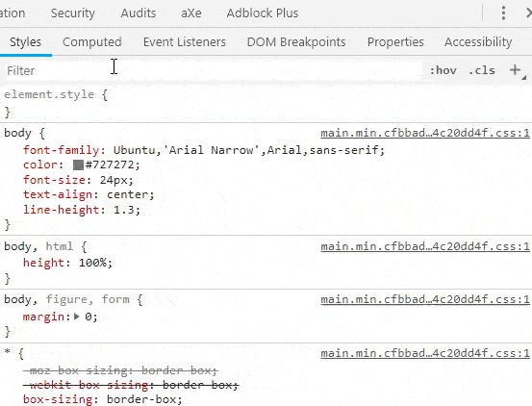The height and width of the screenshot is (406, 532).
Task: Open source link for body, html rule
Action: [425, 246]
